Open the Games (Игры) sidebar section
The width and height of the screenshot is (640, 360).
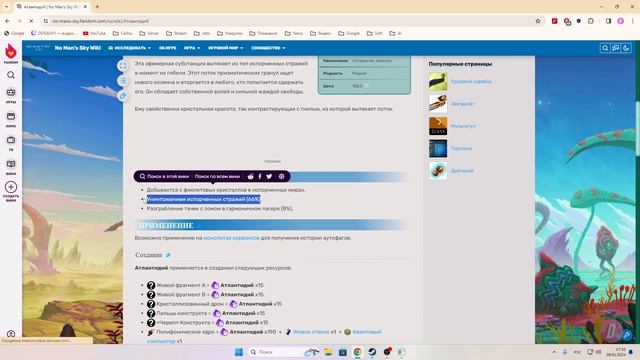coord(11,95)
